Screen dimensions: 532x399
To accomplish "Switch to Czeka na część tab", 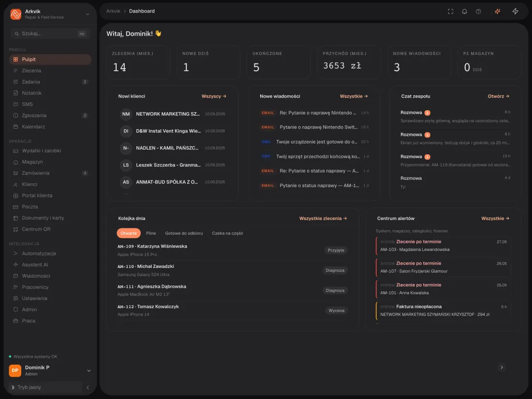I will 227,233.
